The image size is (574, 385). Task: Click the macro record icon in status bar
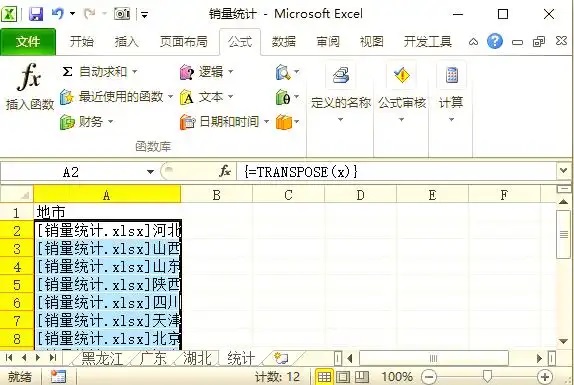(58, 377)
